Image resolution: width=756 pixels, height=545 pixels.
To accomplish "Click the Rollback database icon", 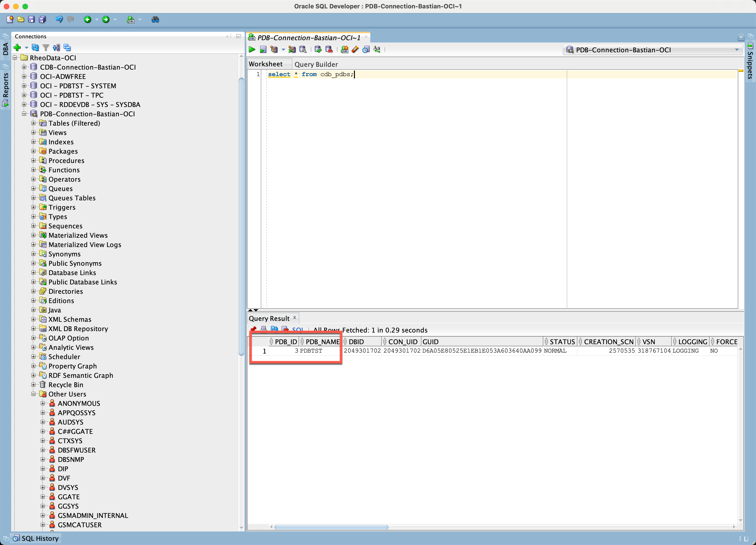I will (329, 50).
